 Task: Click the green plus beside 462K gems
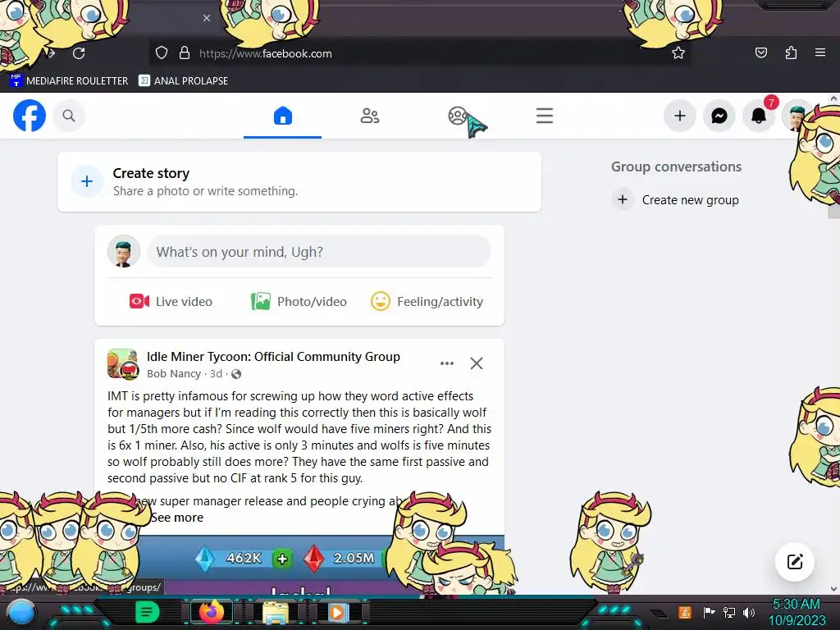[x=282, y=559]
